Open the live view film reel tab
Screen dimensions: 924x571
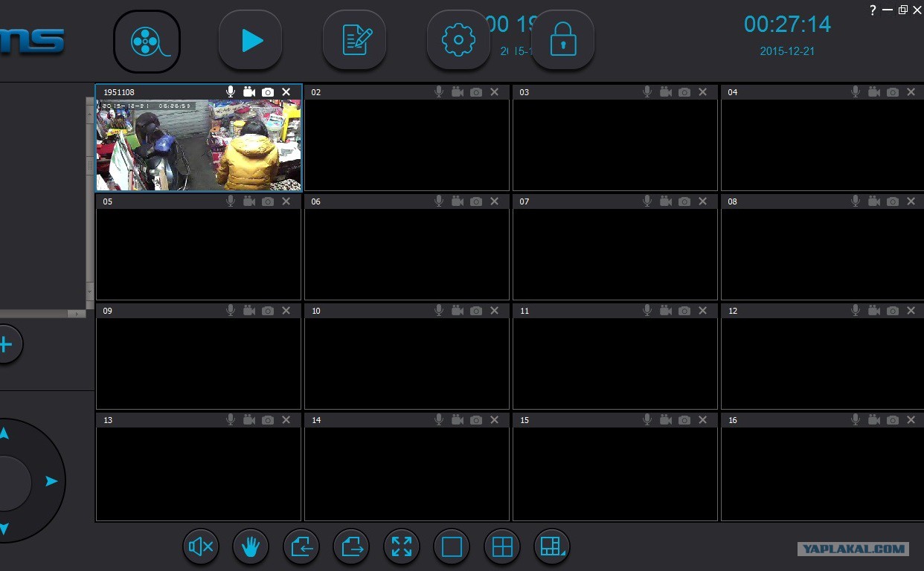(147, 41)
